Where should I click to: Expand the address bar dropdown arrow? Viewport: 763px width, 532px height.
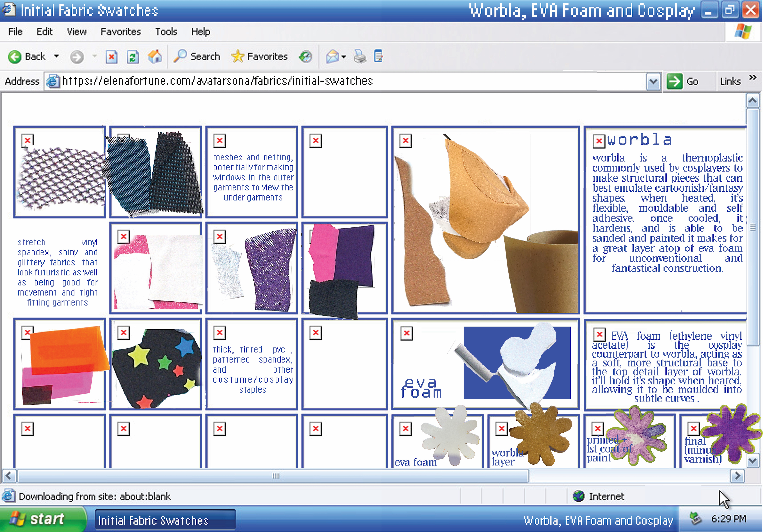pyautogui.click(x=653, y=82)
